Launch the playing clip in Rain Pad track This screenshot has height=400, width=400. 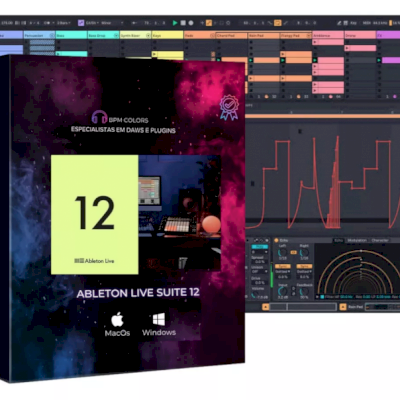tap(251, 60)
